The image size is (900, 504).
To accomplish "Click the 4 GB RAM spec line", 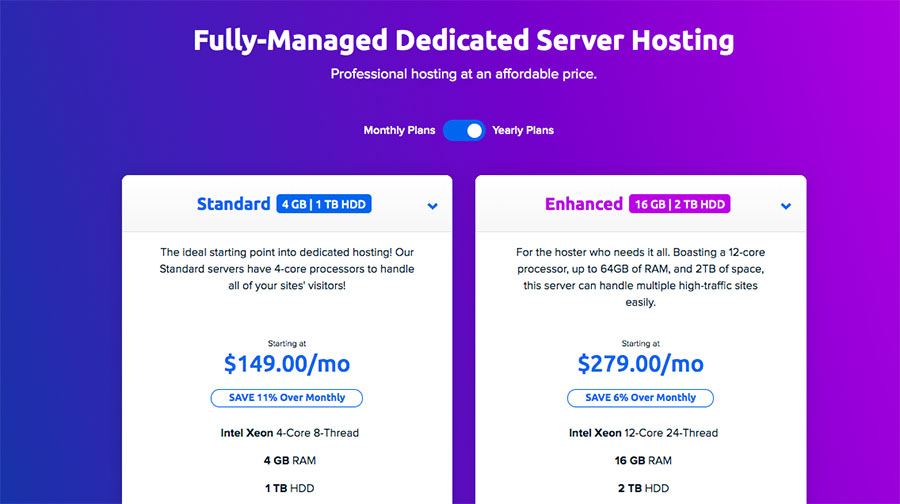I will (x=290, y=460).
